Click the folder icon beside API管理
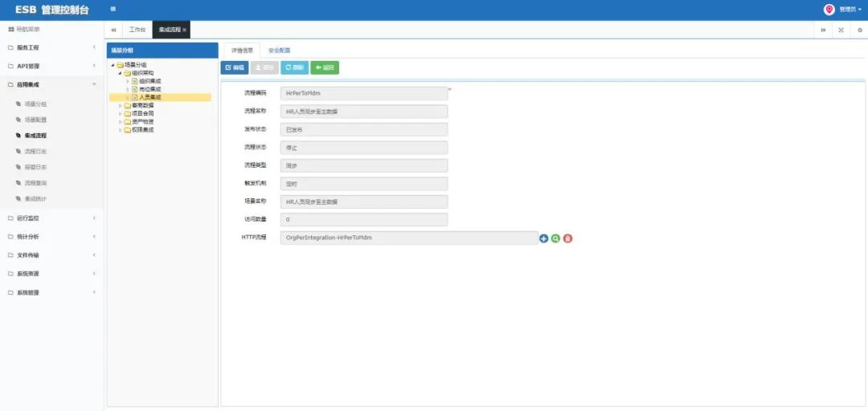 pos(10,67)
